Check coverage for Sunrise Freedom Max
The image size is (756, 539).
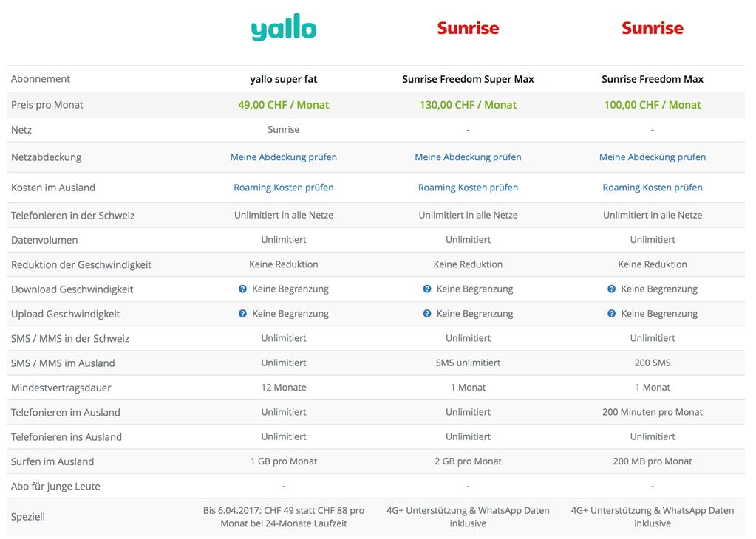(x=653, y=157)
